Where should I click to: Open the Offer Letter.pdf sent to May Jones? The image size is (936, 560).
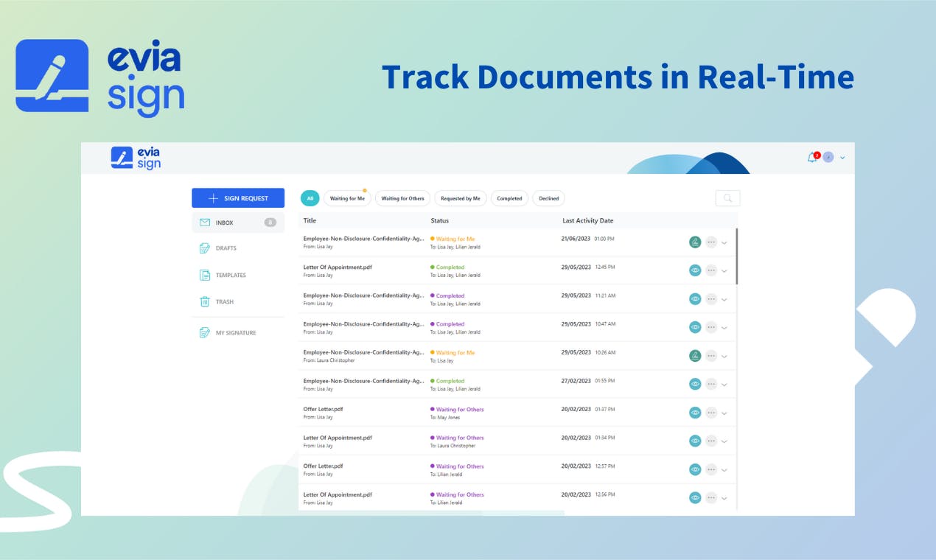point(323,409)
